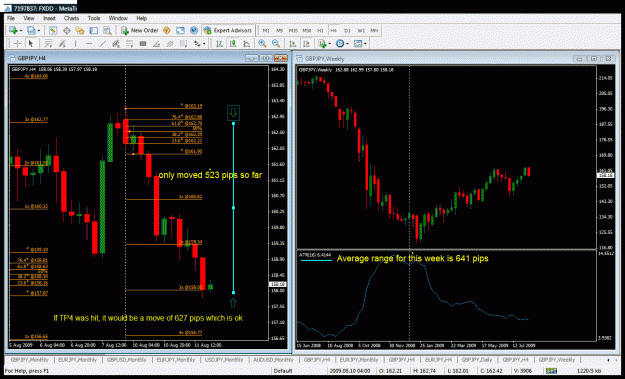Viewport: 625px width, 379px height.
Task: Select the Equidistant Channel tool
Action: pos(170,43)
